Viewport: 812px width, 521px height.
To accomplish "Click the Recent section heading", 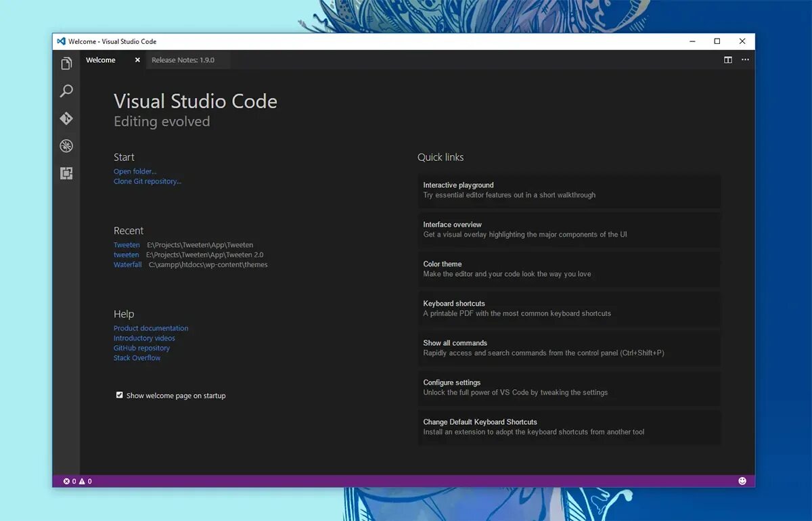I will (129, 231).
